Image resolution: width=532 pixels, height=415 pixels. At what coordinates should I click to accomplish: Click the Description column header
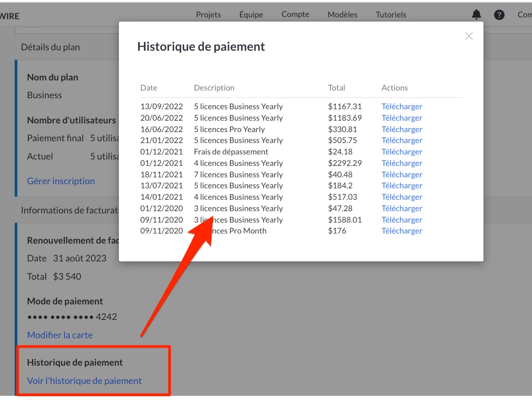(x=214, y=88)
